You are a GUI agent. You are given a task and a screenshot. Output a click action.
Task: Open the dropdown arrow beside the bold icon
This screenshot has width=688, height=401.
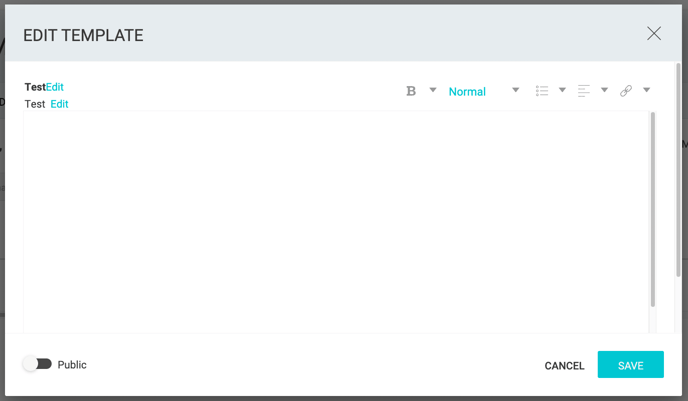click(433, 90)
